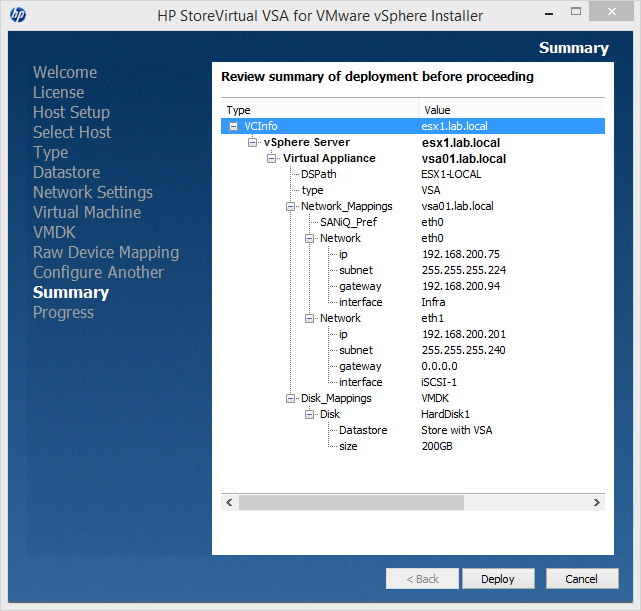Click the HardDisk1 value

point(446,414)
